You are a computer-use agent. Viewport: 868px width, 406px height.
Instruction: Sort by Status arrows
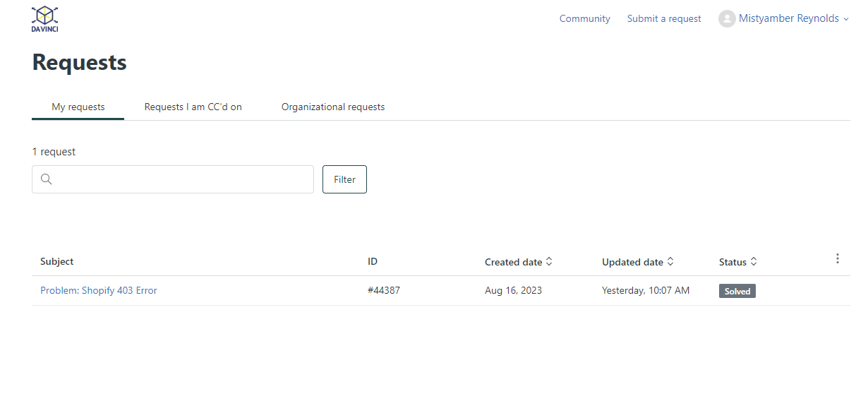[x=754, y=261]
